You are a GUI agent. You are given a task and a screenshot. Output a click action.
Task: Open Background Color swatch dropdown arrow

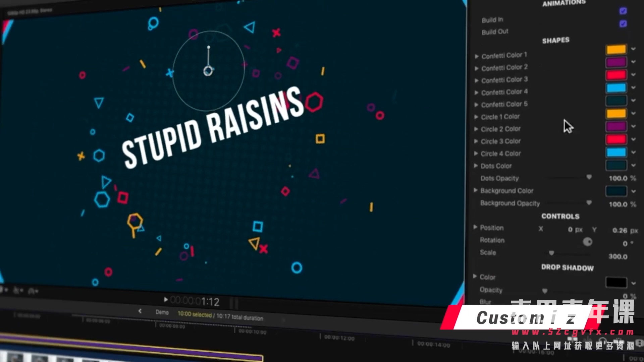[633, 191]
